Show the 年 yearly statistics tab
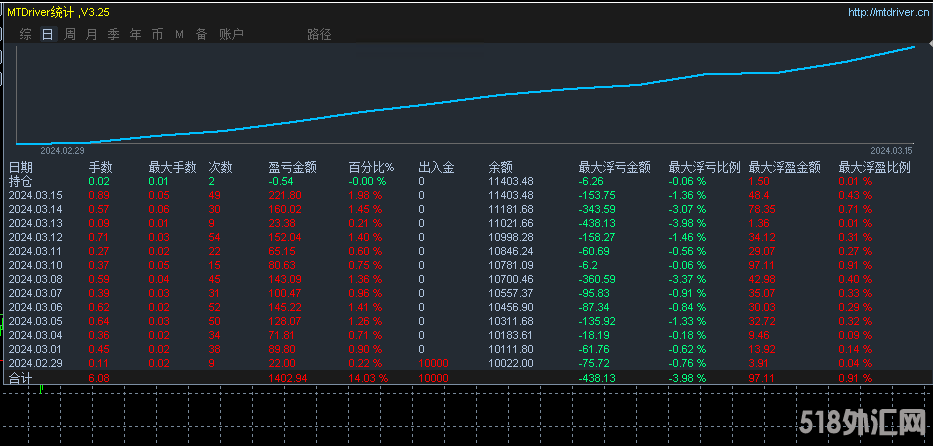Viewport: 933px width, 446px height. 135,34
